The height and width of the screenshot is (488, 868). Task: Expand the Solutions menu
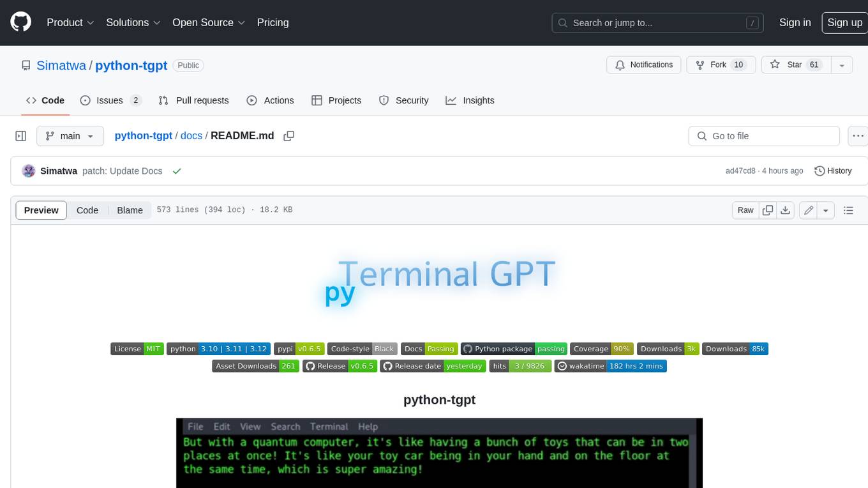click(133, 22)
